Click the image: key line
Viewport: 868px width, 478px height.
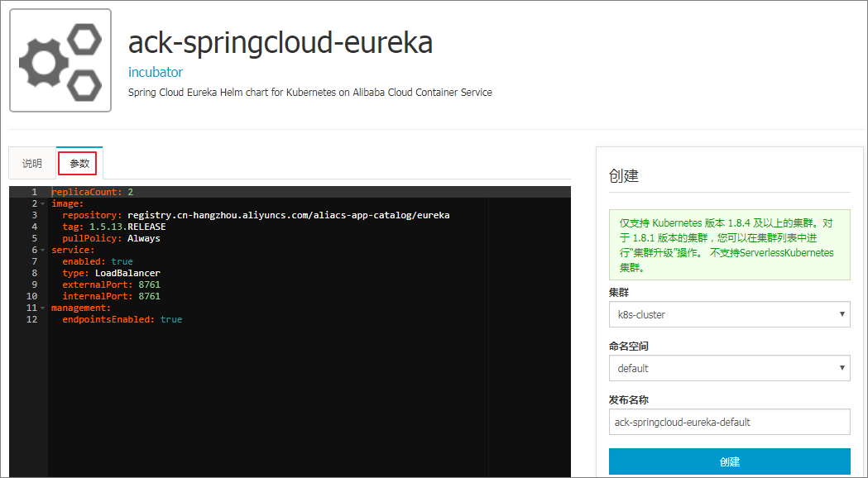(68, 203)
